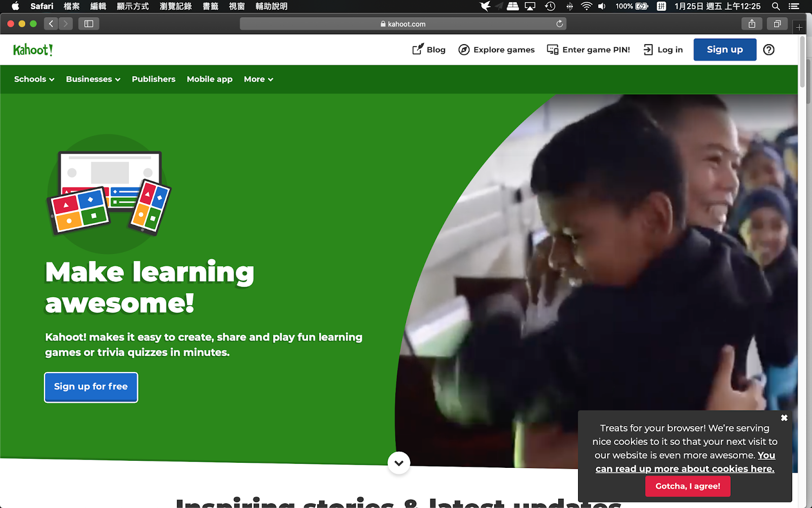
Task: Open the Safari menu in menu bar
Action: 42,6
